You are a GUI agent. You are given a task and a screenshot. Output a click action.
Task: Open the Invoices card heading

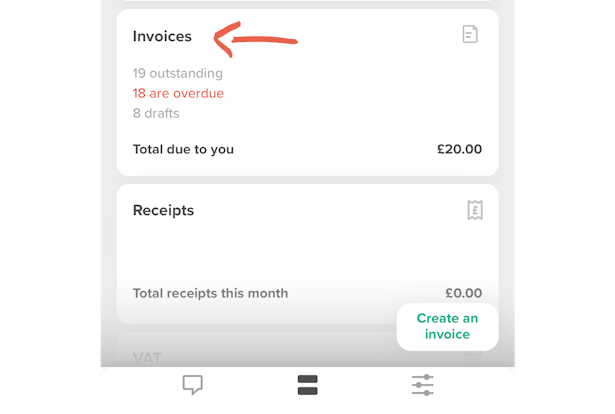click(x=162, y=36)
